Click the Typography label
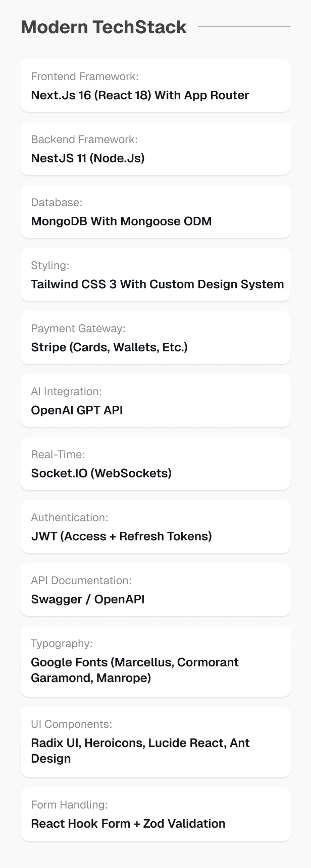 [62, 644]
